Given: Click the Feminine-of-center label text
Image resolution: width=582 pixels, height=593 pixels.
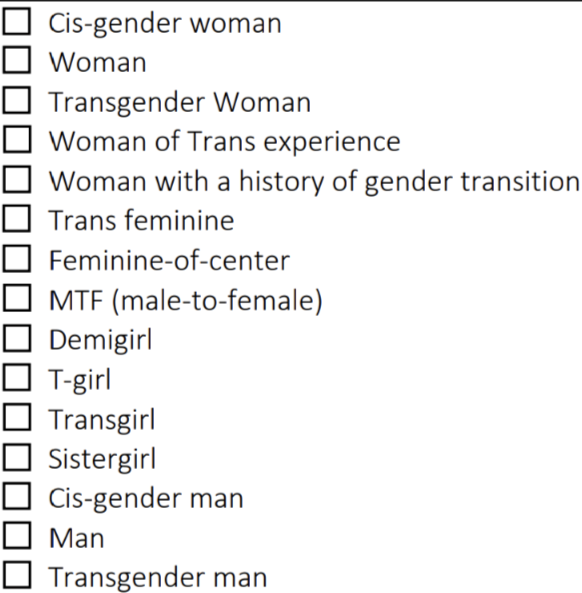Looking at the screenshot, I should pos(169,261).
